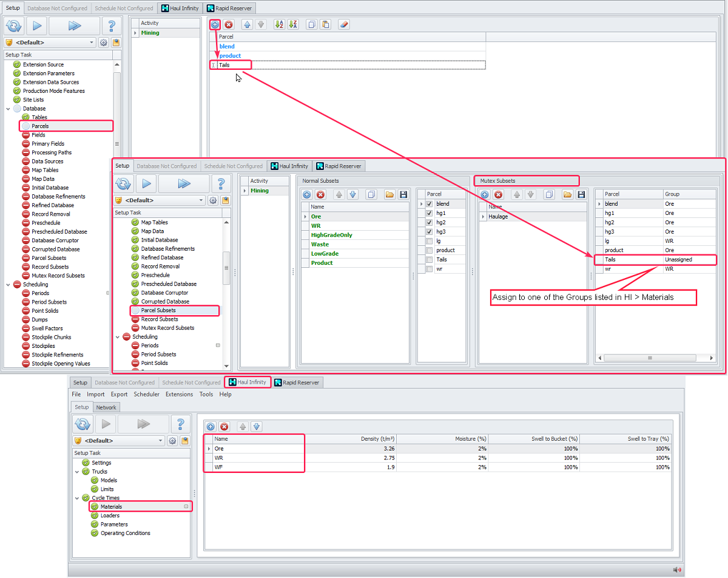Screen dimensions: 728x578
Task: Click add icon above Materials Name table
Action: coord(211,427)
